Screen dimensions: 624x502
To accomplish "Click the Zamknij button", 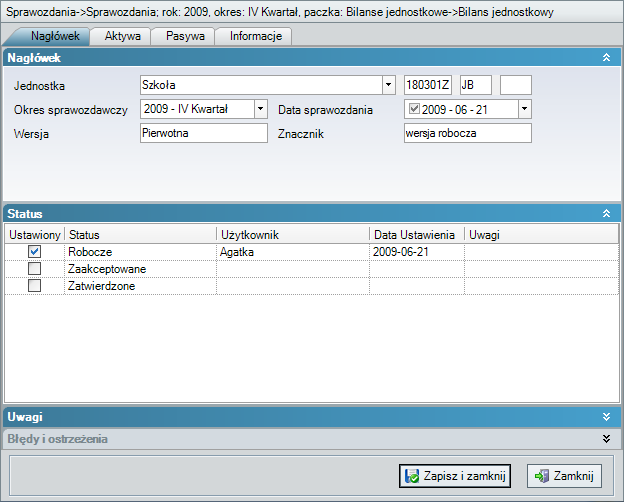I will coord(564,476).
